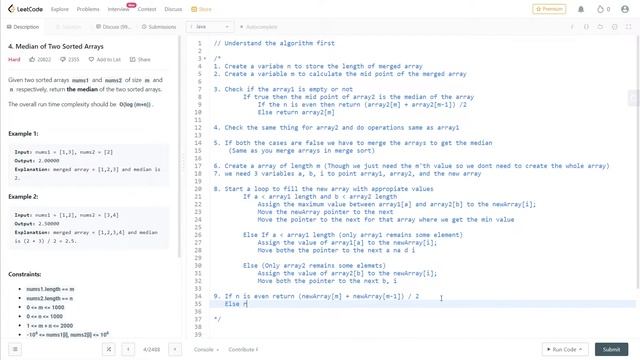Click line '3. Check if the array1 is empty or not'
The height and width of the screenshot is (360, 640).
click(x=283, y=89)
